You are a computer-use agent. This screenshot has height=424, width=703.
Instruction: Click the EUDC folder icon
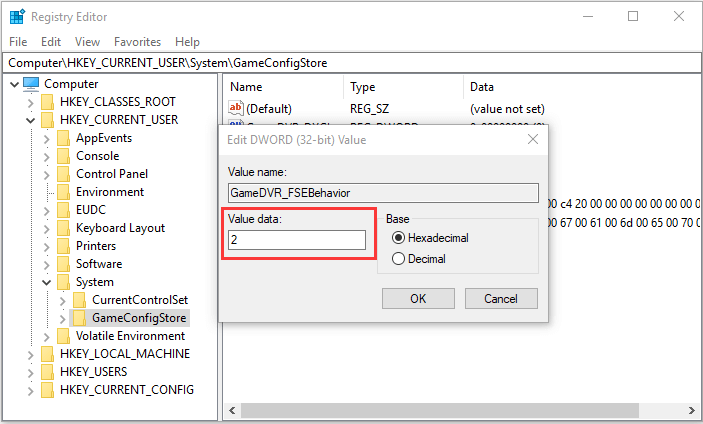tap(64, 210)
